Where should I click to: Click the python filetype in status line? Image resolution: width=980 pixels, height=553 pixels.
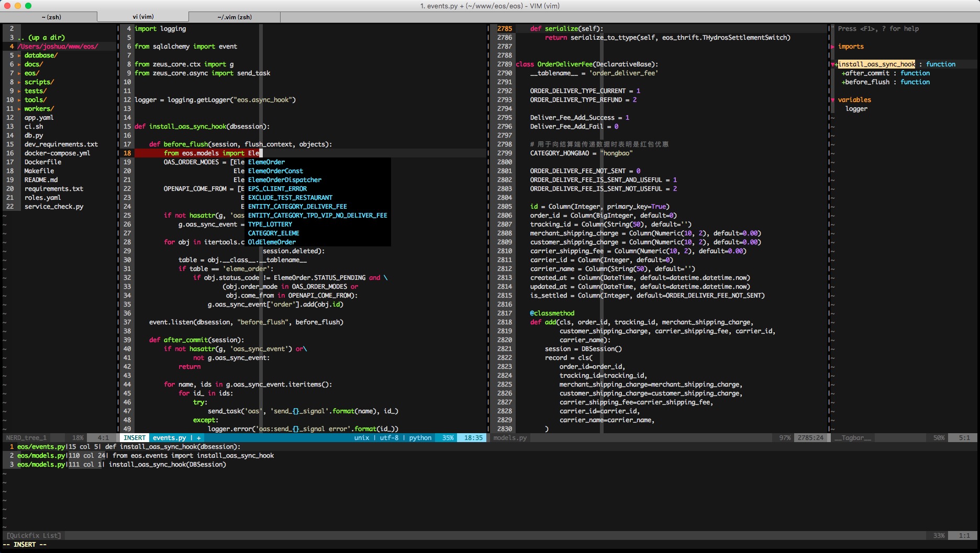(x=420, y=438)
